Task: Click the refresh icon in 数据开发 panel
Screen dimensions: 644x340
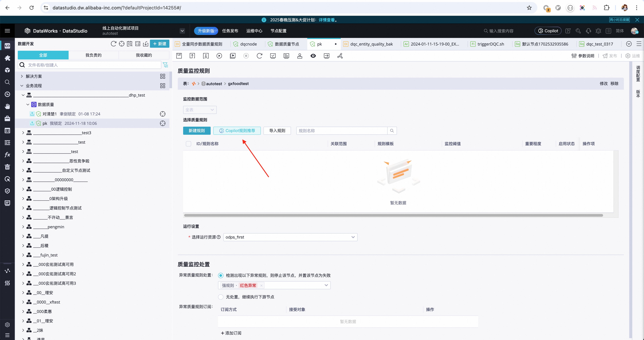Action: 113,44
